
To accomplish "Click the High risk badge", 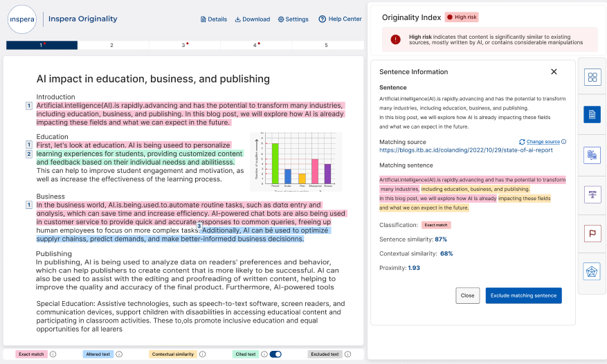I will (x=462, y=17).
